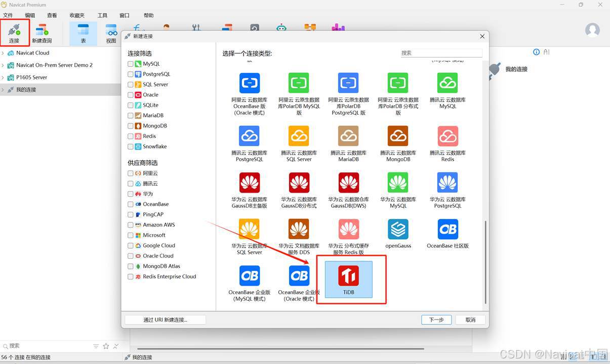Focus the connection type 搜索 field
Image resolution: width=610 pixels, height=364 pixels.
point(441,53)
